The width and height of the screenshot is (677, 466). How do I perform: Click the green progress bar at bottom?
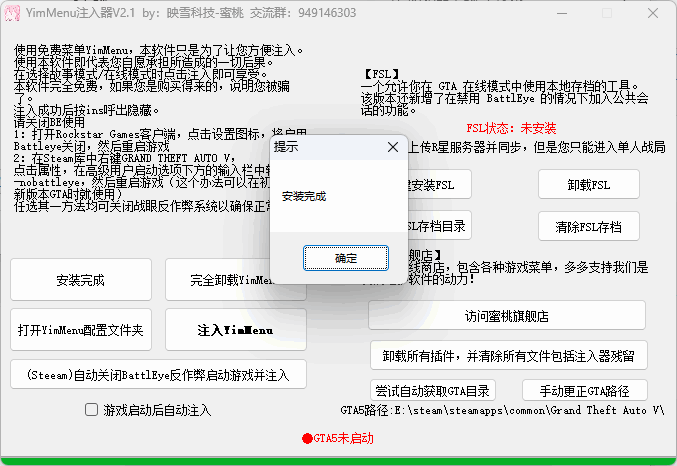338,461
